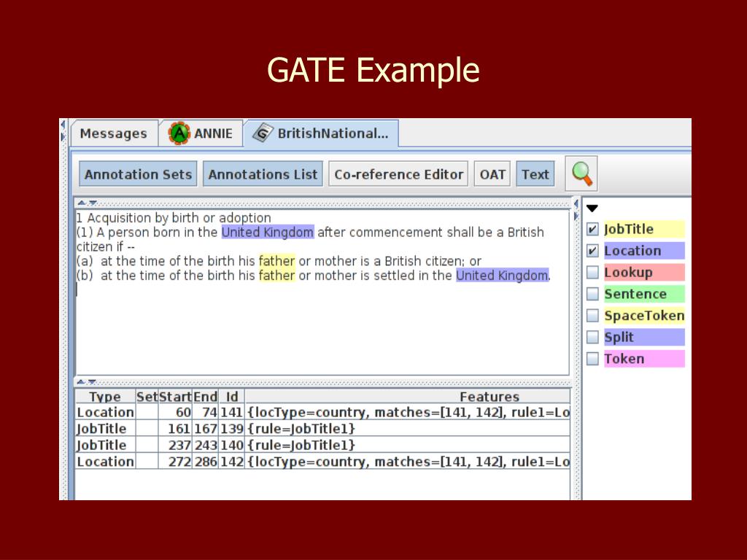Click the highlighted father in line (b)
The image size is (747, 560).
(276, 275)
